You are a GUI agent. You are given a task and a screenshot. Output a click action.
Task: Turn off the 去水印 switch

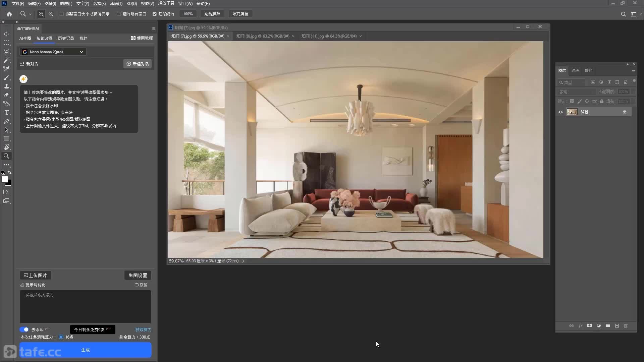pos(24,329)
